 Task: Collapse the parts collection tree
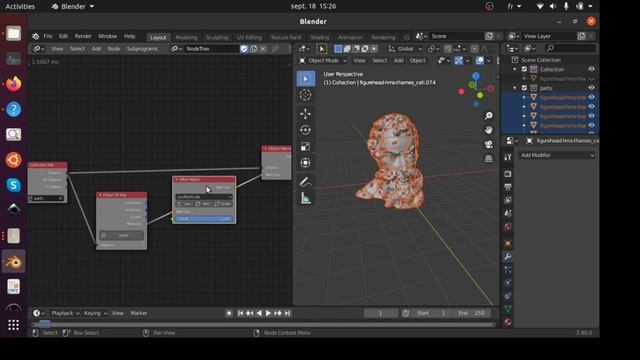click(515, 88)
